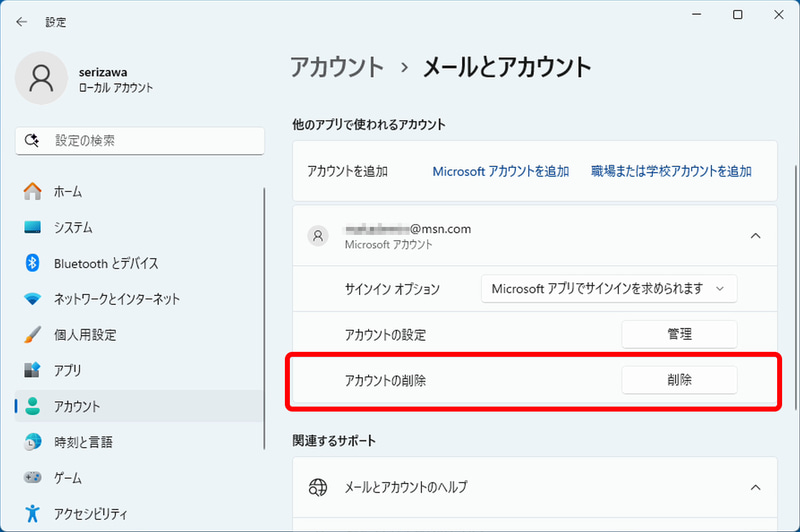Click the help globe icon
Viewport: 800px width, 532px height.
(318, 487)
